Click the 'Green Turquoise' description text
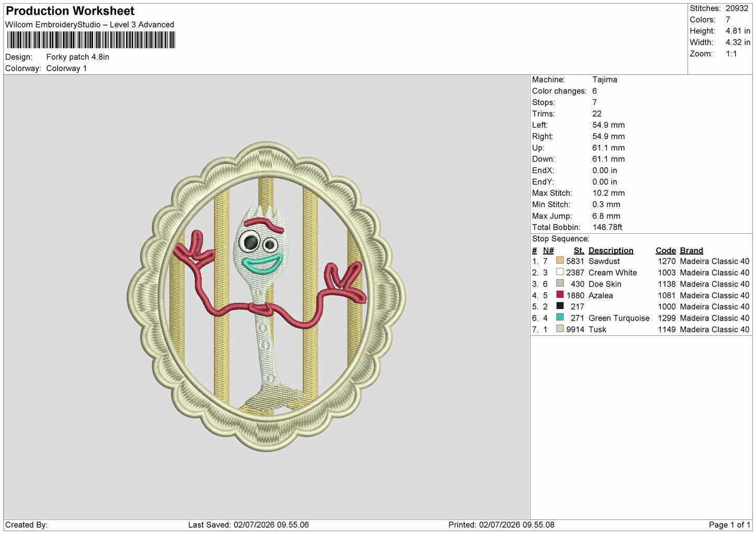Viewport: 756px width, 534px height. [x=618, y=318]
